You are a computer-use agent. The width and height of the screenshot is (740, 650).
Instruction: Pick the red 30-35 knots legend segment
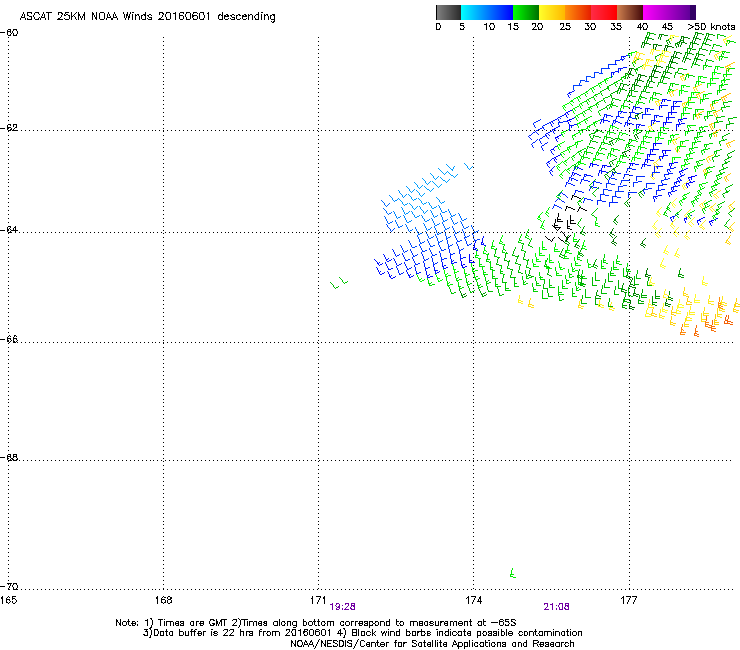point(604,12)
